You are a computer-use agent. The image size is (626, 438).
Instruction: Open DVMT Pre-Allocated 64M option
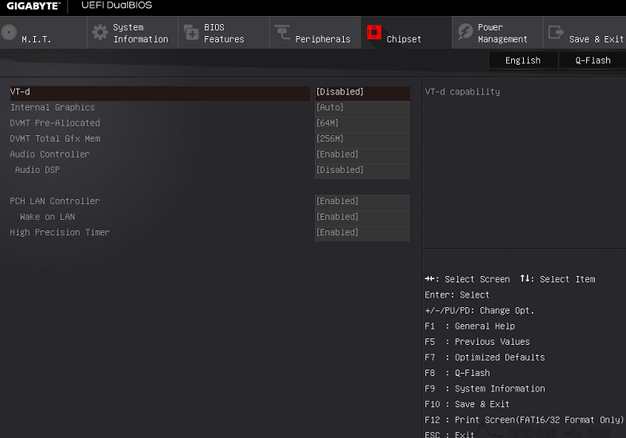tap(363, 123)
